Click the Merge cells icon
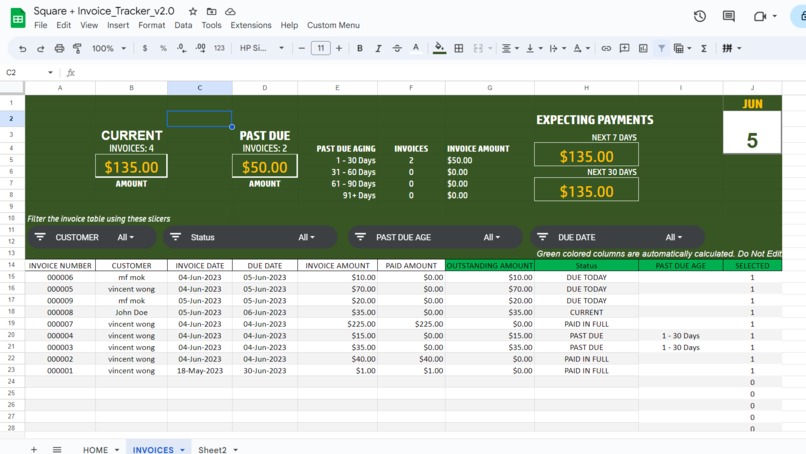Viewport: 806px width, 454px height. tap(478, 48)
